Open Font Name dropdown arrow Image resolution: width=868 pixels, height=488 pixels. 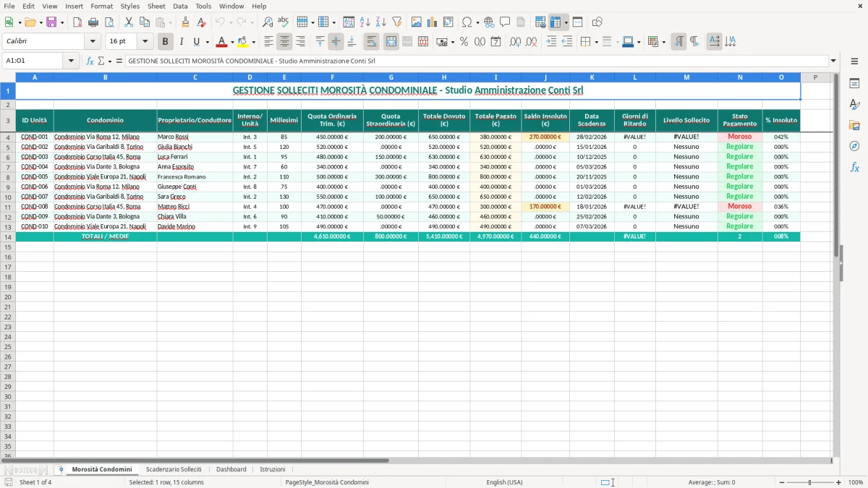[x=92, y=42]
